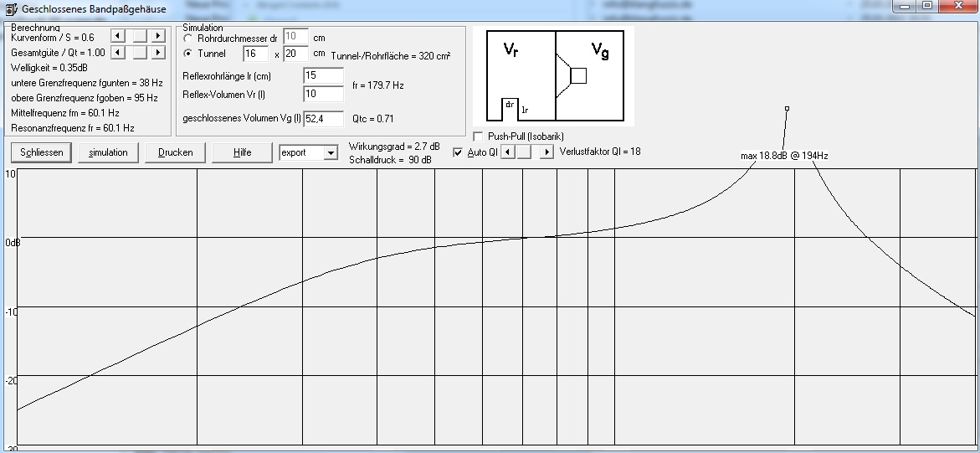Viewport: 980px width, 453px height.
Task: Click the Reflexrohrlänge lr input field
Action: [323, 75]
